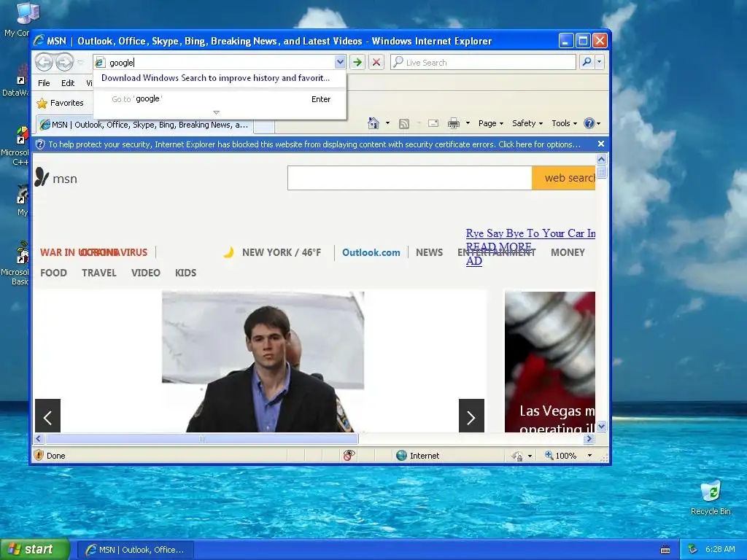Expand the autocomplete suggestions chevron
This screenshot has width=747, height=560.
[216, 113]
